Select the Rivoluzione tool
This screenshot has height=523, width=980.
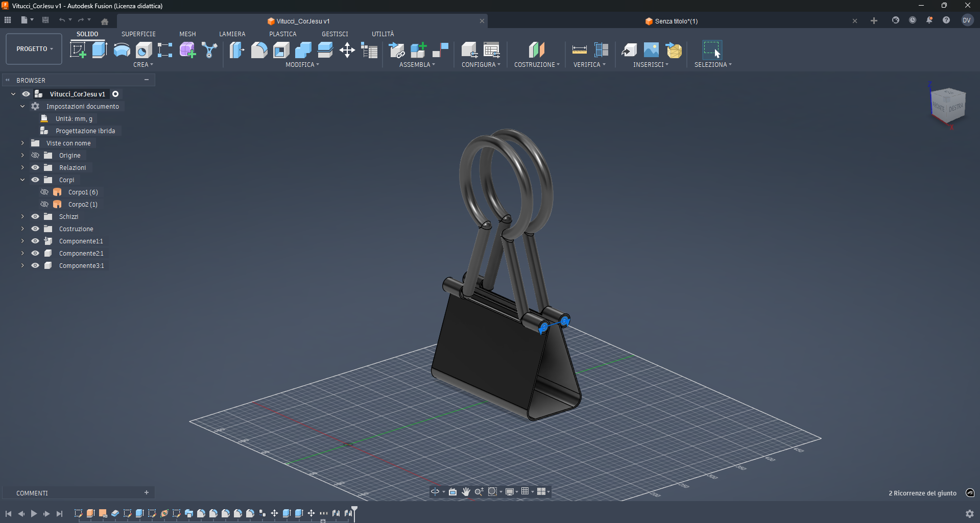pyautogui.click(x=122, y=49)
